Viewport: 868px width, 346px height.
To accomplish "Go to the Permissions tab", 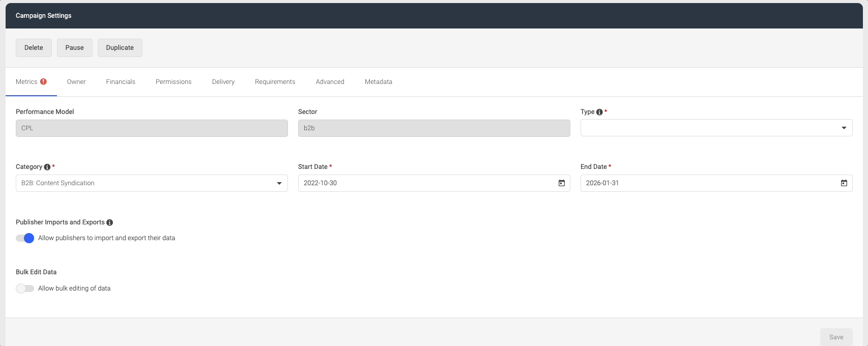I will [173, 81].
